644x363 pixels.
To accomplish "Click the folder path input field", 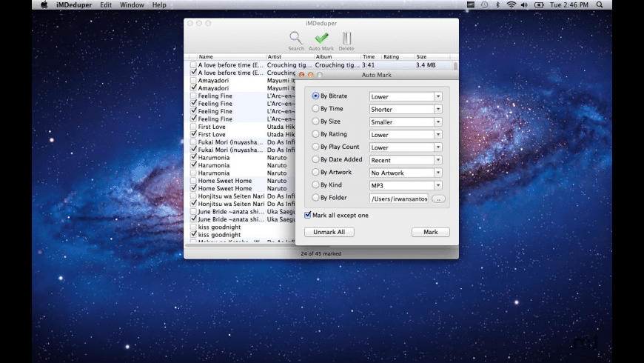I will coord(398,199).
